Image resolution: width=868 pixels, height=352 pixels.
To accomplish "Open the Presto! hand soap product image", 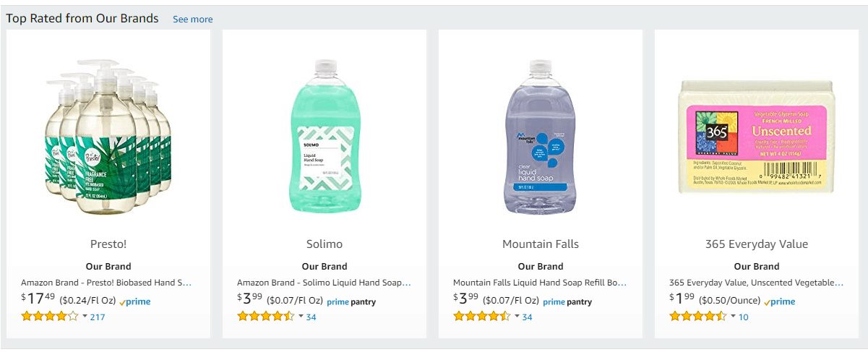I will coord(108,137).
